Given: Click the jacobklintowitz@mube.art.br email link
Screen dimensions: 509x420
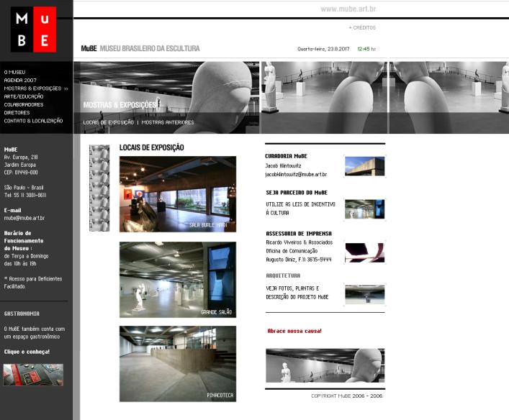Looking at the screenshot, I should click(296, 174).
